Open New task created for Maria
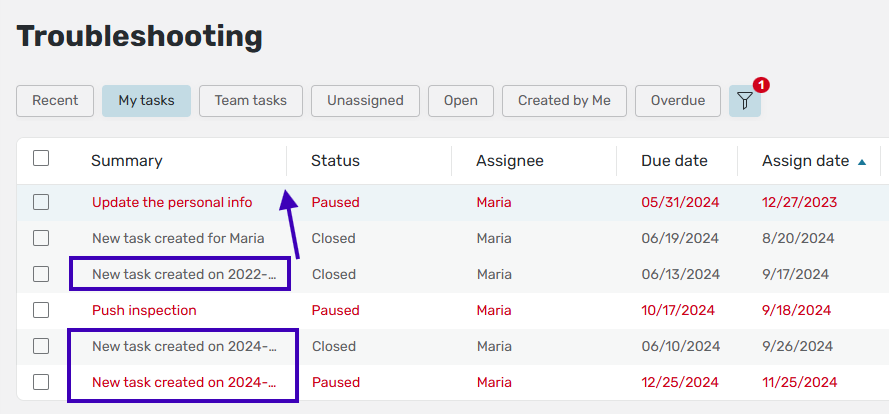The width and height of the screenshot is (889, 414). [x=178, y=238]
